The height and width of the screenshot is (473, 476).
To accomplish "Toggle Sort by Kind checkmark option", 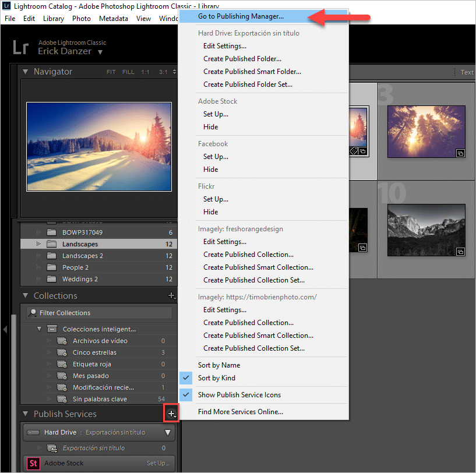I will [x=217, y=378].
